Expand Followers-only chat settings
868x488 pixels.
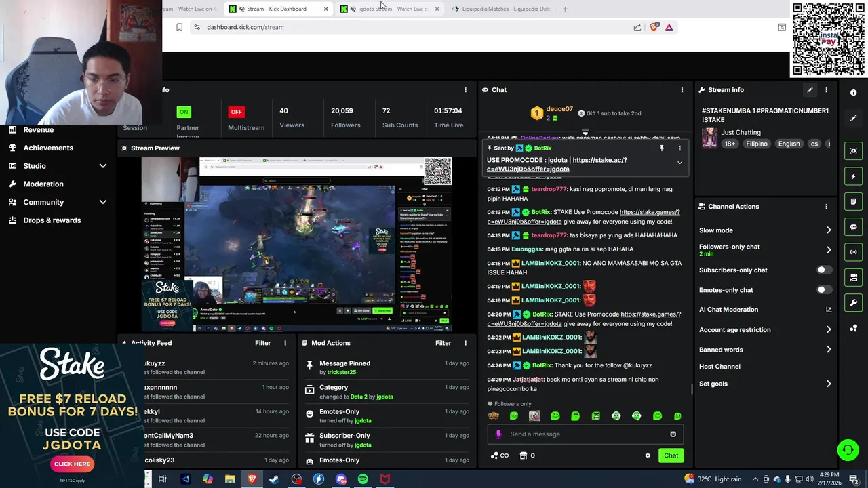(829, 250)
